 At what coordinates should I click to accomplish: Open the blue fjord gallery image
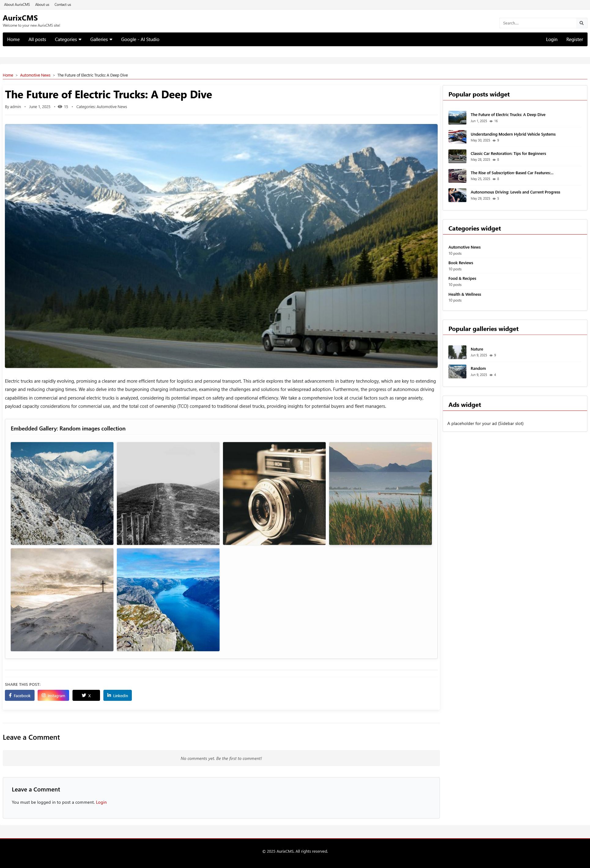pyautogui.click(x=168, y=599)
